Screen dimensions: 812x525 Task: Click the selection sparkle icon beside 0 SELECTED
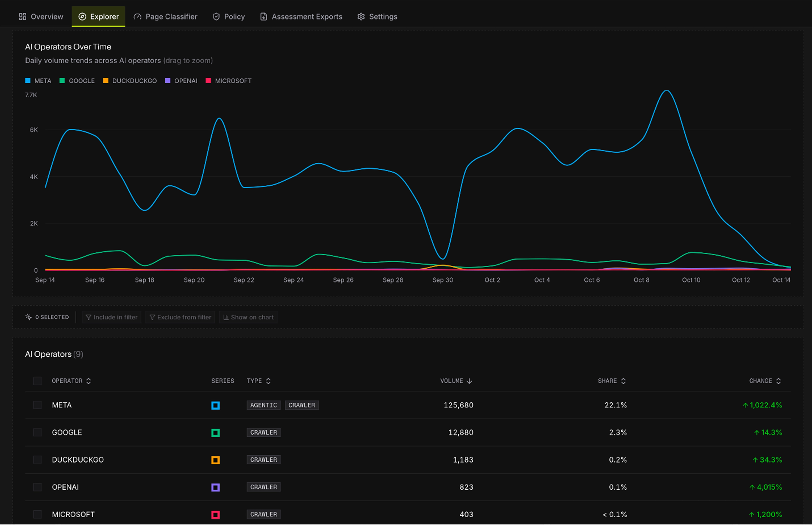tap(28, 317)
